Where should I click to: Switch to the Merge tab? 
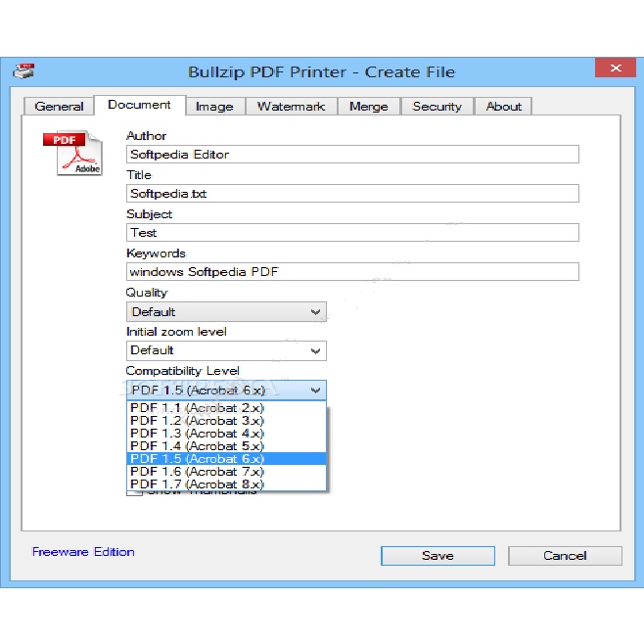[x=368, y=107]
